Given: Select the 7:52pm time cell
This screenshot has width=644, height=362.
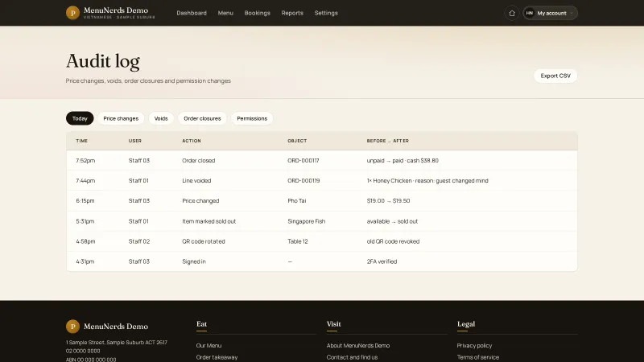Looking at the screenshot, I should 85,160.
